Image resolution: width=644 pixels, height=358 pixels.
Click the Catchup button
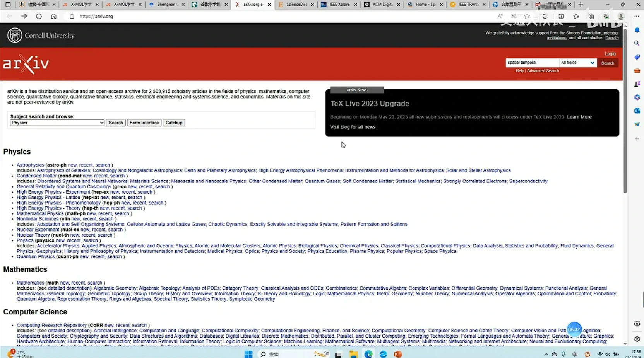pyautogui.click(x=174, y=123)
